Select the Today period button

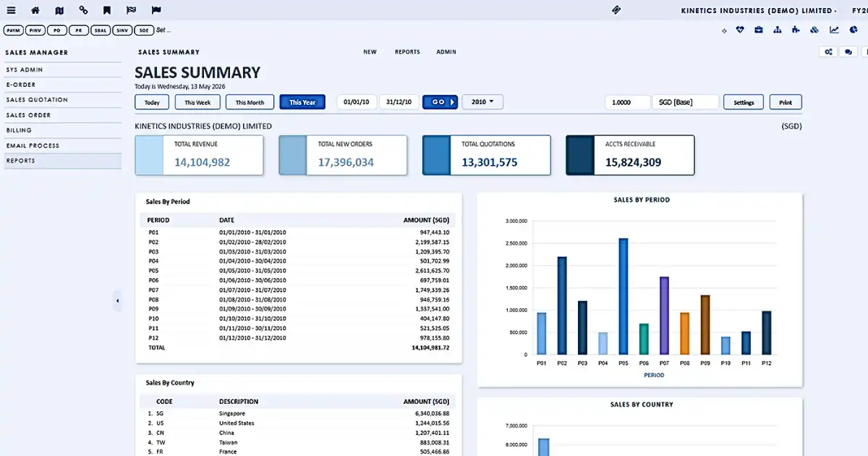click(152, 102)
